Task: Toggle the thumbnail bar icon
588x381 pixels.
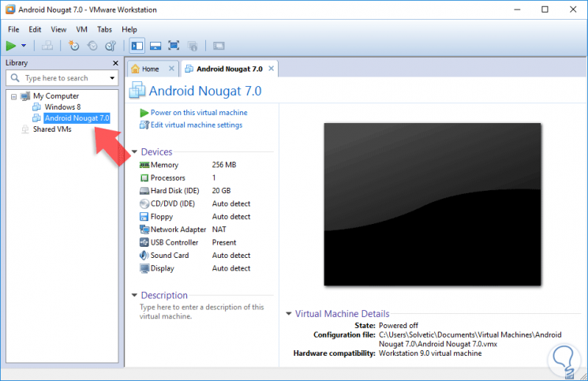Action: (x=155, y=46)
